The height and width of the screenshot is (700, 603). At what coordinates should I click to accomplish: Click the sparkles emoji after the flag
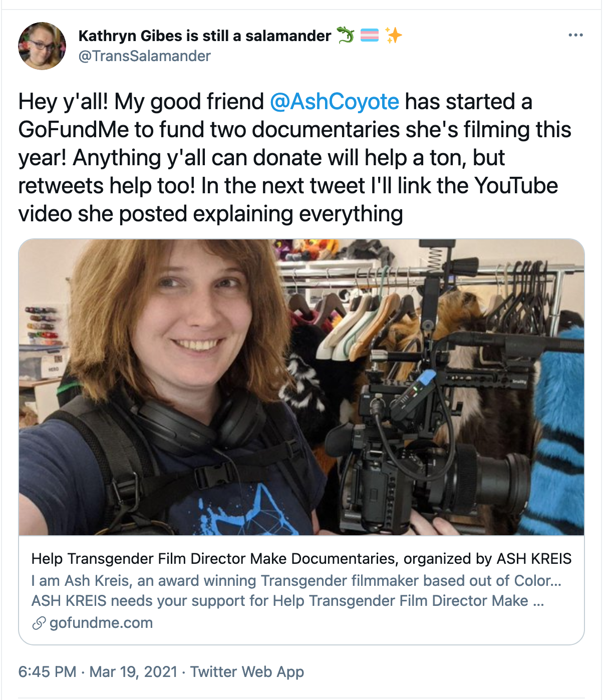click(394, 36)
